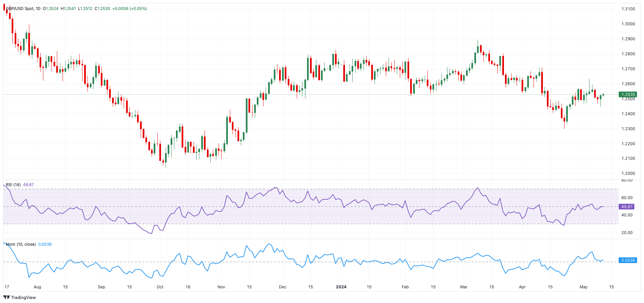Select the 1.2900 price axis label

coord(628,39)
